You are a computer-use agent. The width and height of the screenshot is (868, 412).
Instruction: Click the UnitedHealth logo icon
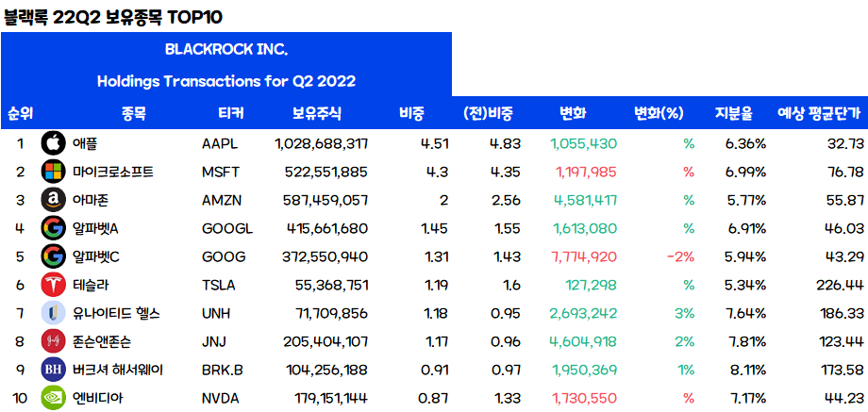tap(54, 313)
